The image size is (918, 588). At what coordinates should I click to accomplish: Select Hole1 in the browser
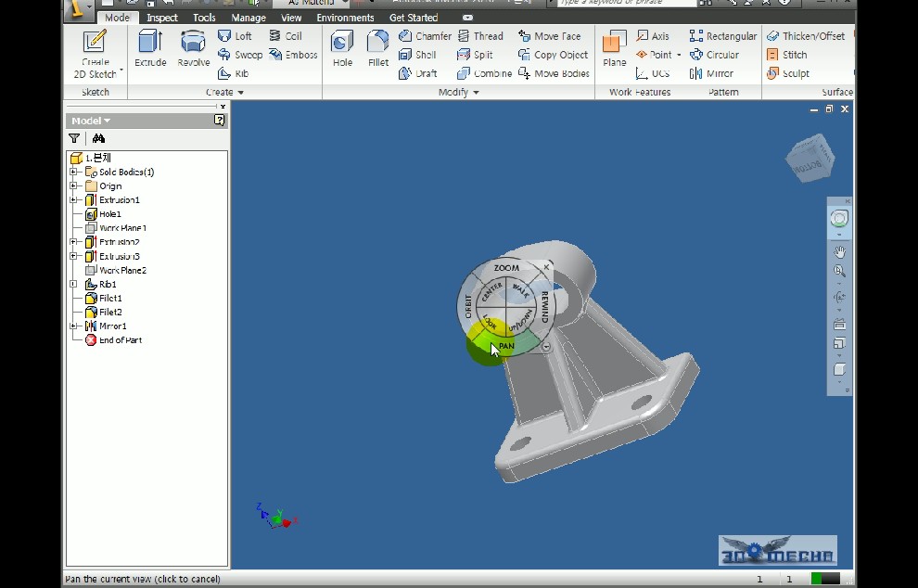coord(103,213)
